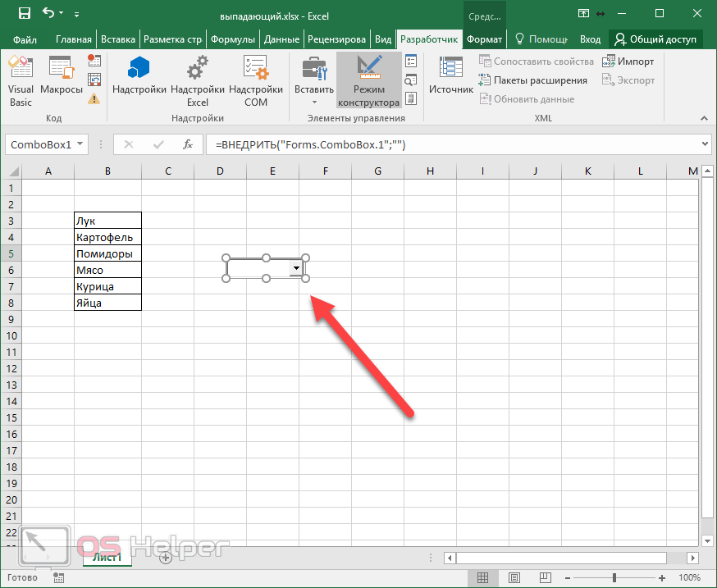Image resolution: width=717 pixels, height=588 pixels.
Task: Click the ComboBox dropdown arrow on sheet
Action: tap(295, 268)
